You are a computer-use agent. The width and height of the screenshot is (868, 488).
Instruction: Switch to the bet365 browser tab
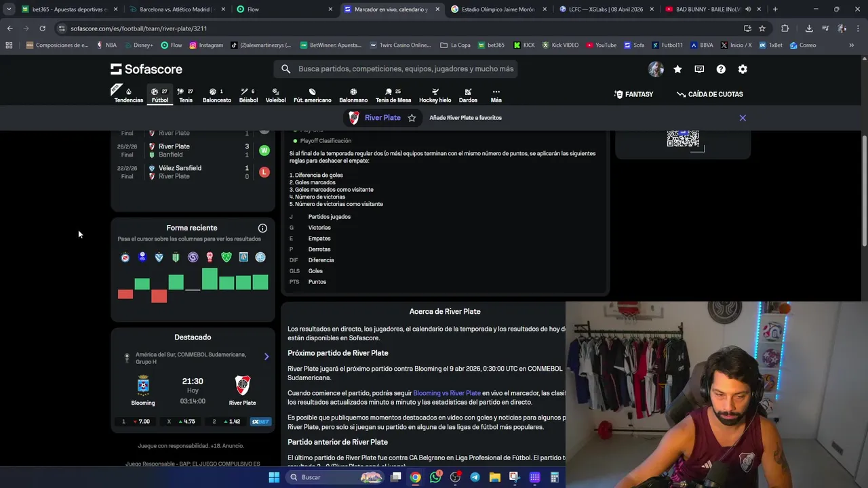70,9
